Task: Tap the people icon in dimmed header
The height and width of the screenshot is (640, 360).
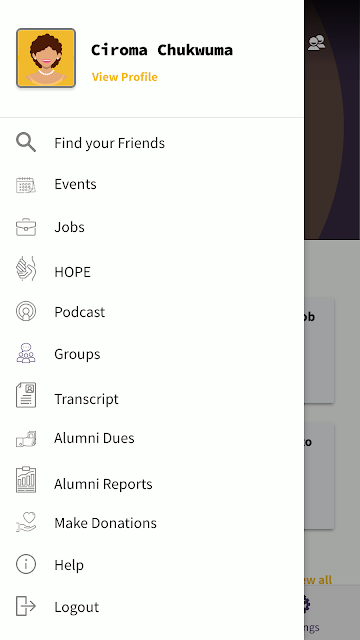Action: [x=316, y=42]
